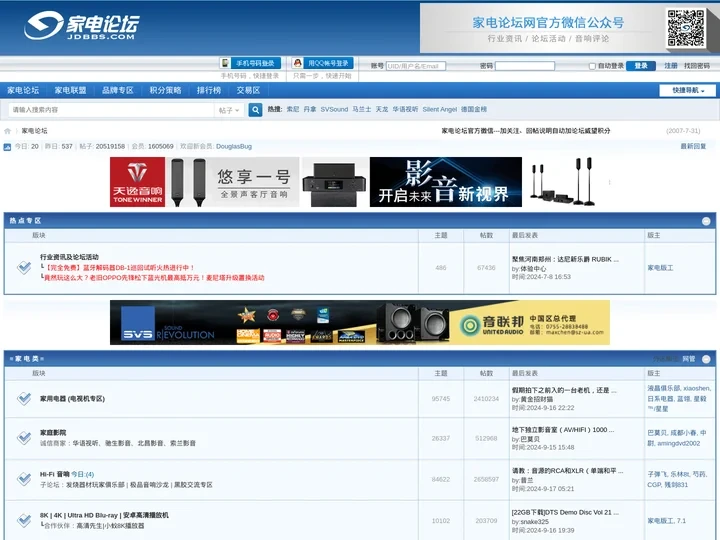Open the 找回密码 recover password link
This screenshot has height=540, width=720.
coord(697,66)
